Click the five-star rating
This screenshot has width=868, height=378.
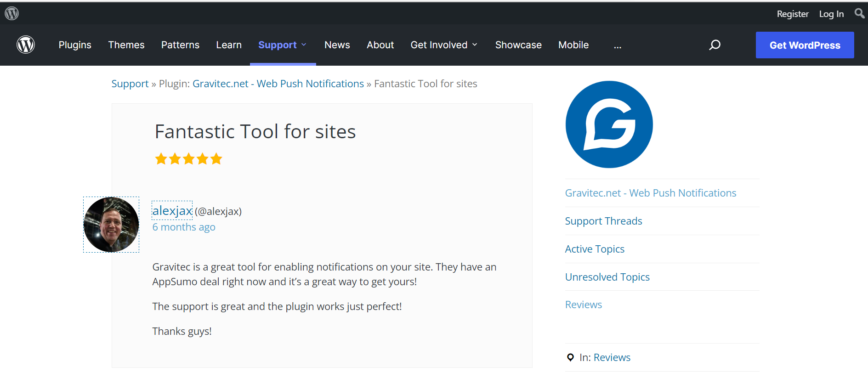click(x=188, y=159)
